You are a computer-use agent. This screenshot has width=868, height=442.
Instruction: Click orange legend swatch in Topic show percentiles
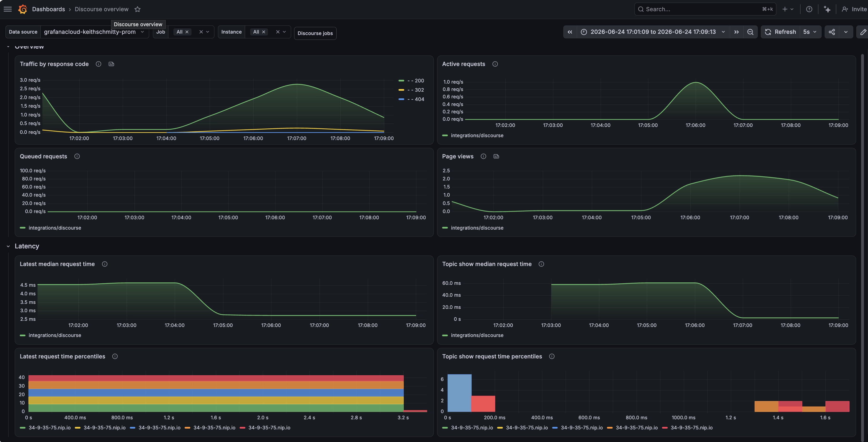coord(610,428)
